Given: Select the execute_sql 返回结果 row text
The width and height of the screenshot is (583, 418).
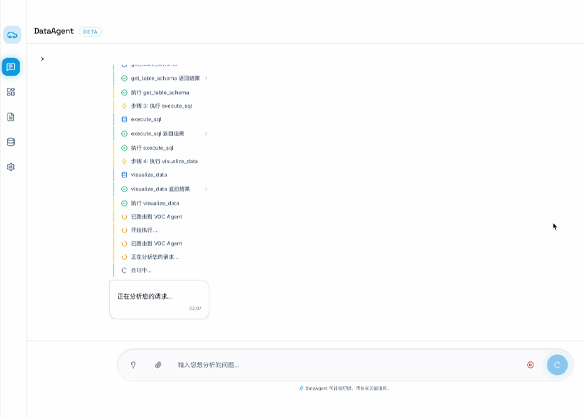Looking at the screenshot, I should 157,134.
